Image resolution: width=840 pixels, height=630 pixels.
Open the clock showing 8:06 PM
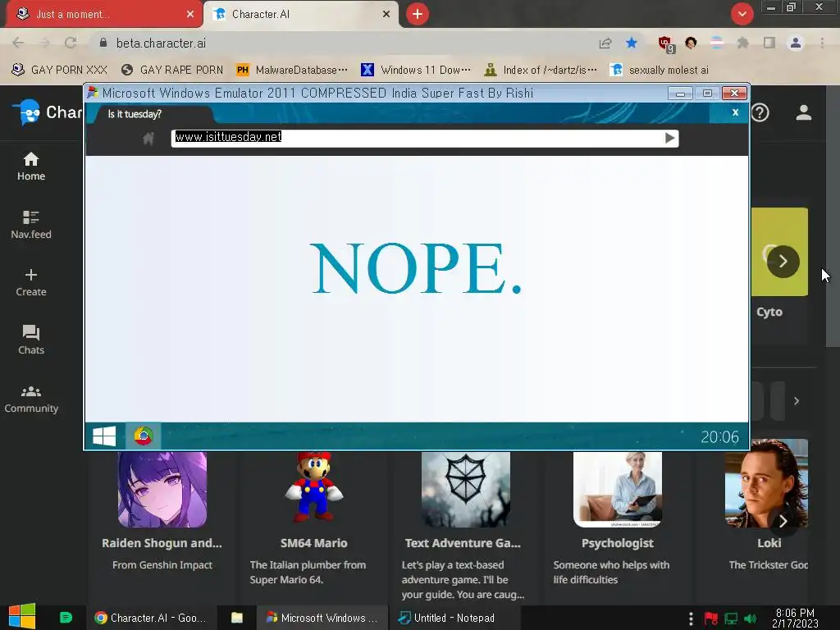pyautogui.click(x=795, y=618)
